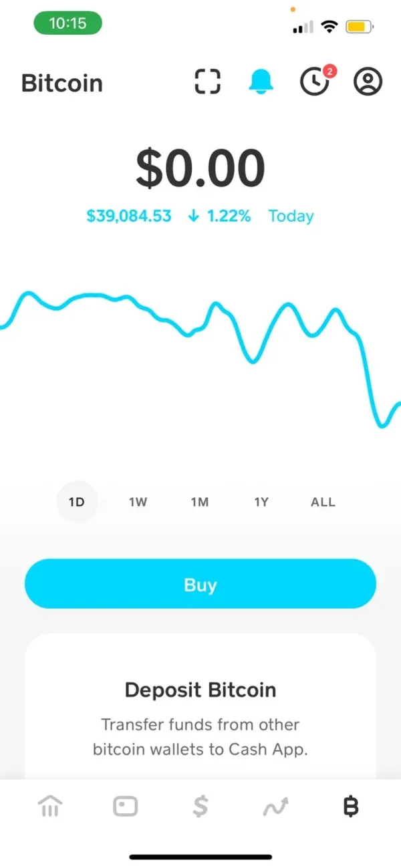Open the QR code scanner icon
Image resolution: width=401 pixels, height=868 pixels.
[x=207, y=83]
